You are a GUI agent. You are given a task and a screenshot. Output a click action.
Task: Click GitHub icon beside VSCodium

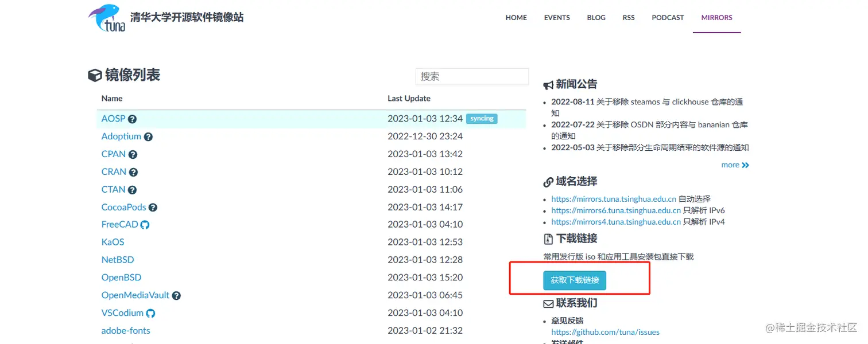tap(150, 313)
